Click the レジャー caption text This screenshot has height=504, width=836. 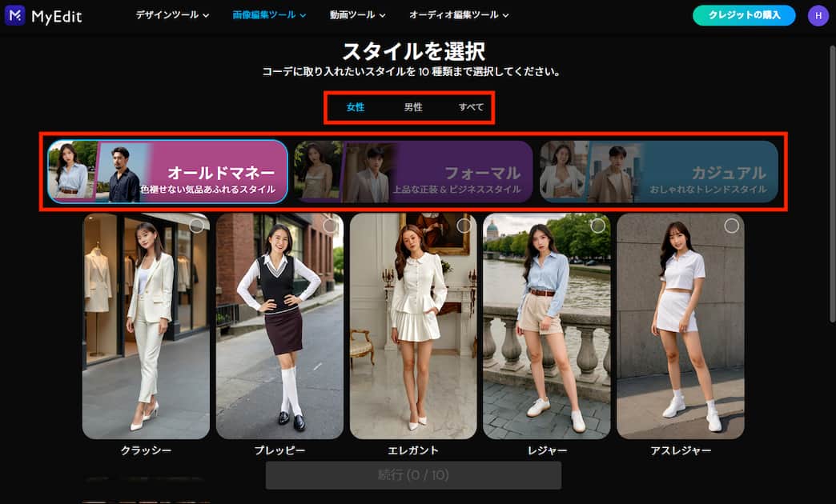(547, 450)
